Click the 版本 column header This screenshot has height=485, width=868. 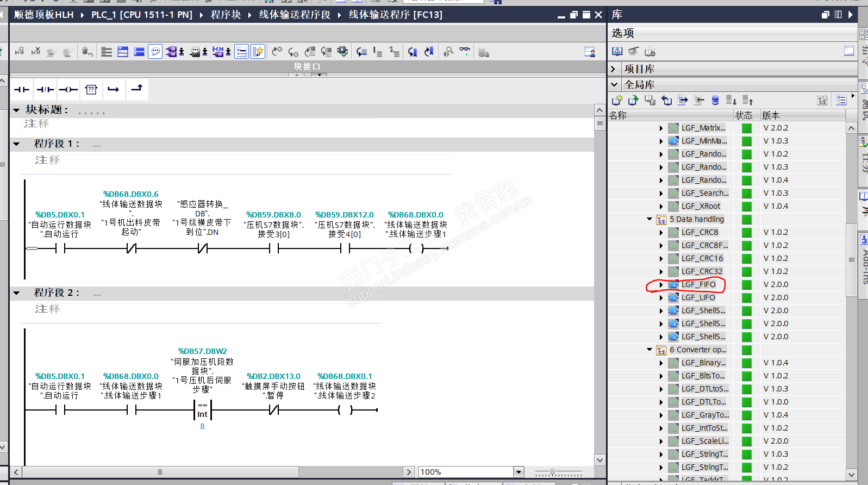point(771,115)
